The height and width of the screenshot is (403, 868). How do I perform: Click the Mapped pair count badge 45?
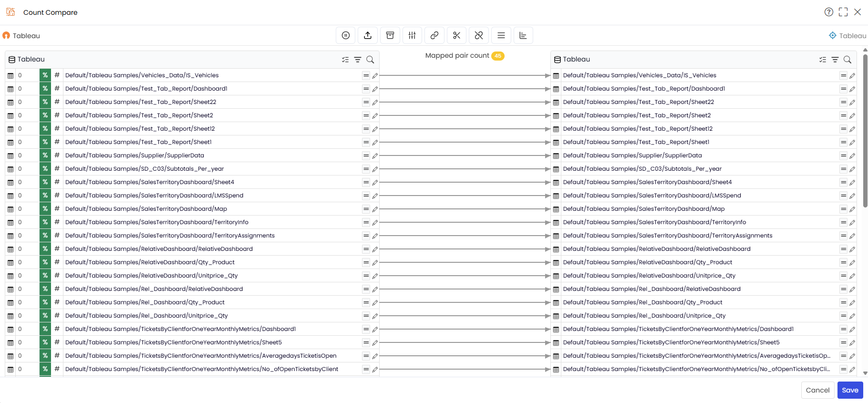(497, 56)
